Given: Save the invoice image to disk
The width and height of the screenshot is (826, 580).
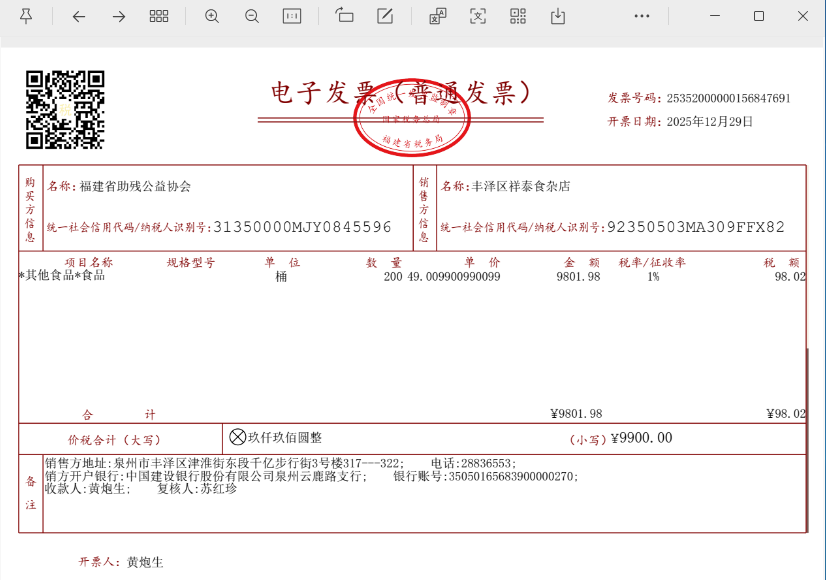Looking at the screenshot, I should (557, 16).
